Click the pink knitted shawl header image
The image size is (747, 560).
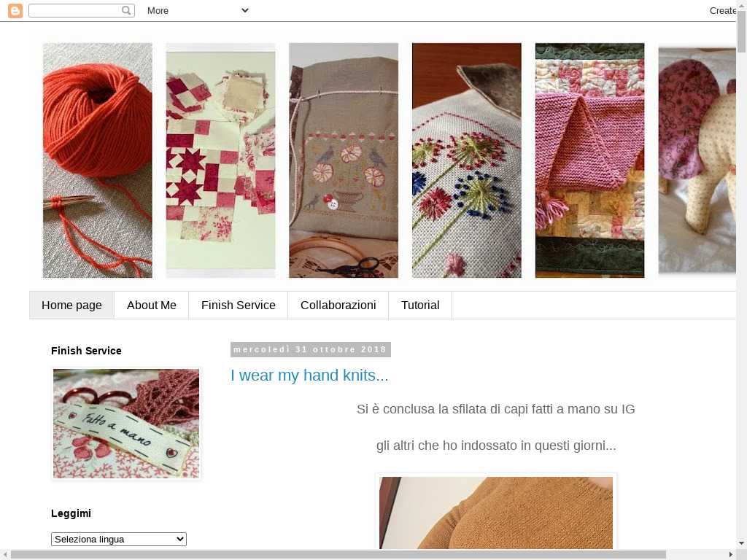tap(589, 160)
